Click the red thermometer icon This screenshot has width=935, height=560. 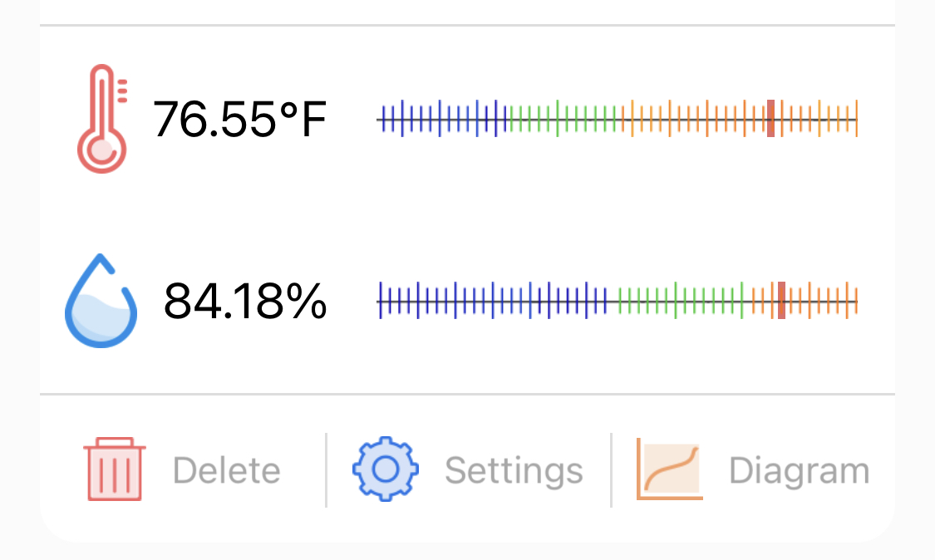101,119
